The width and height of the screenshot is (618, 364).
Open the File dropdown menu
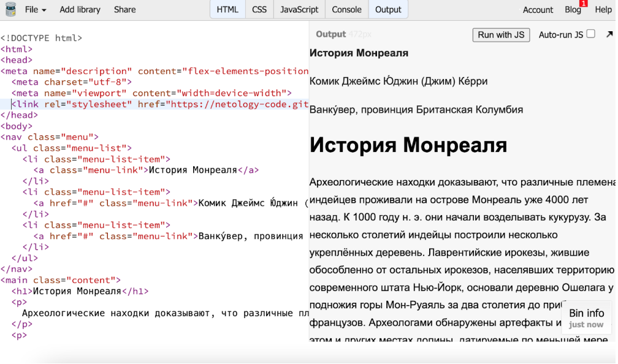35,9
